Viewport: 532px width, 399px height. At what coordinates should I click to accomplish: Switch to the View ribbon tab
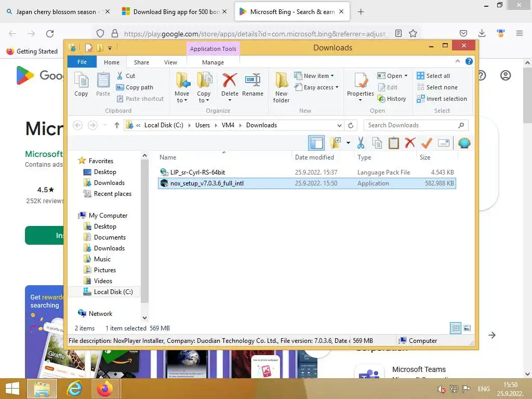click(170, 62)
